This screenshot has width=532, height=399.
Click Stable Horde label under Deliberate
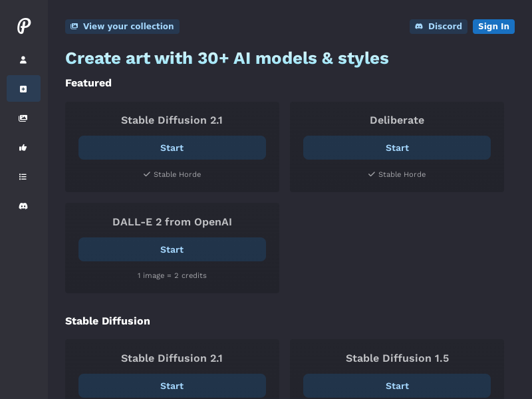[402, 174]
